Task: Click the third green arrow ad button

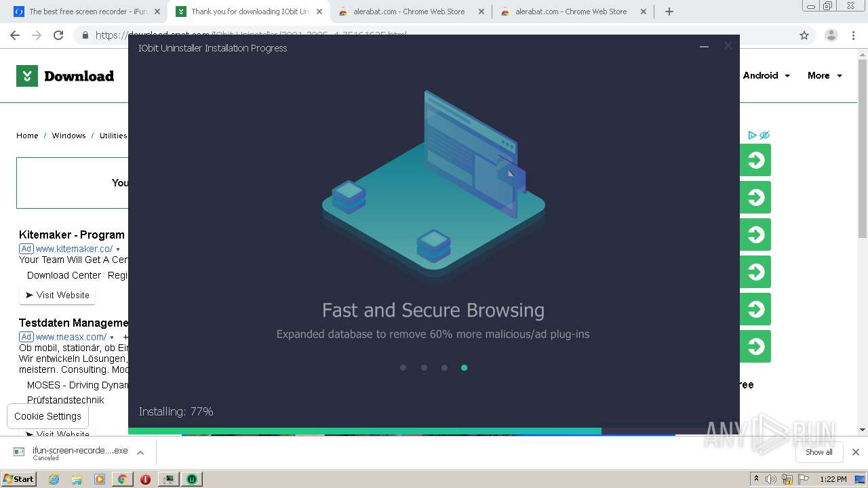Action: [755, 235]
